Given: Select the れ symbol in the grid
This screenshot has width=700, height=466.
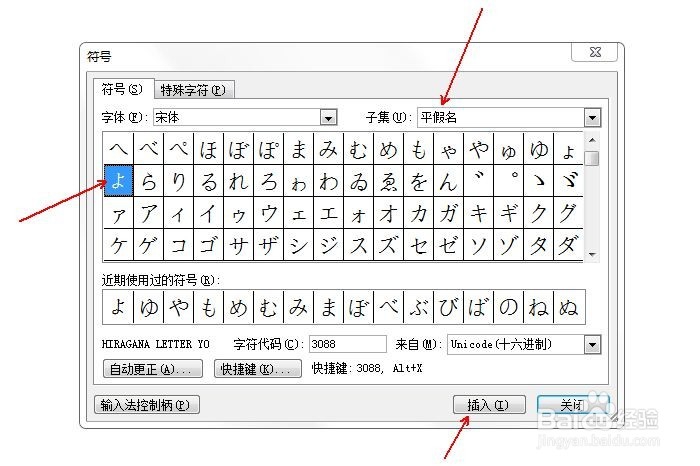Looking at the screenshot, I should point(239,181).
